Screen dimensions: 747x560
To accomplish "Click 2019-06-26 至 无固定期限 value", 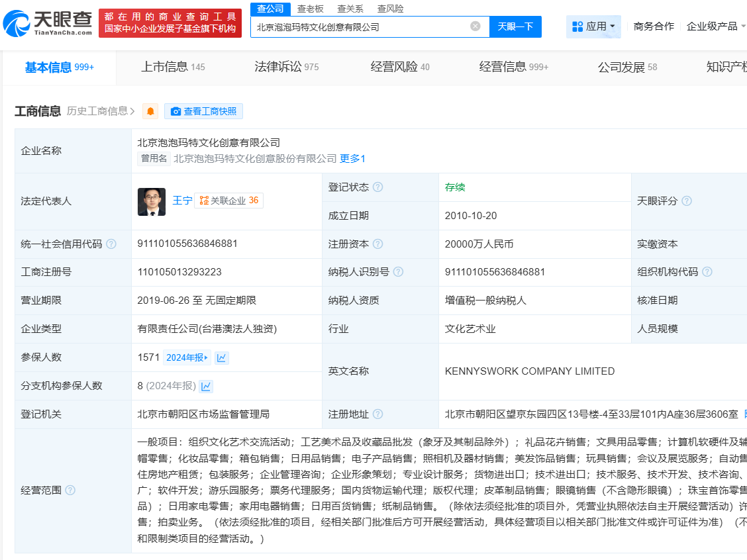I will pyautogui.click(x=197, y=301).
